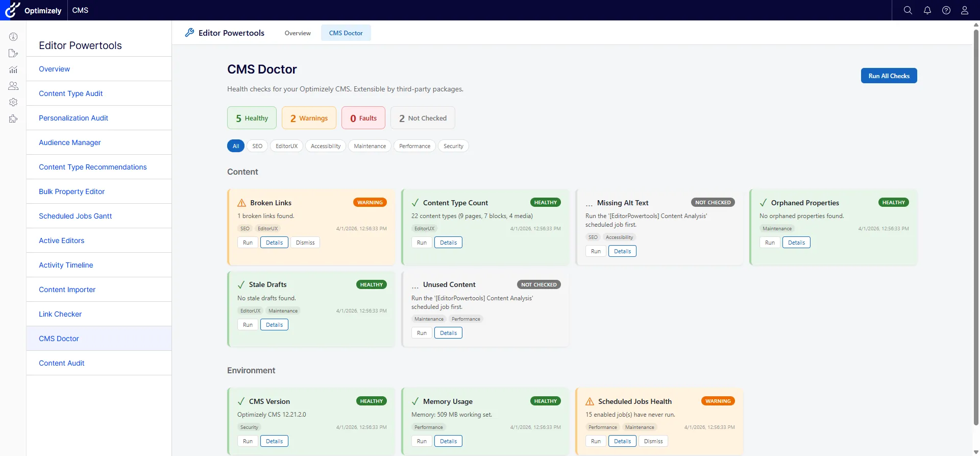Open the add-ons puzzle piece icon
Viewport: 980px width, 456px height.
[13, 118]
